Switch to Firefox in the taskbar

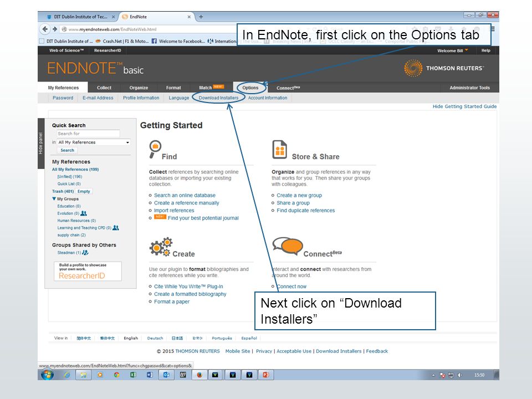(199, 375)
